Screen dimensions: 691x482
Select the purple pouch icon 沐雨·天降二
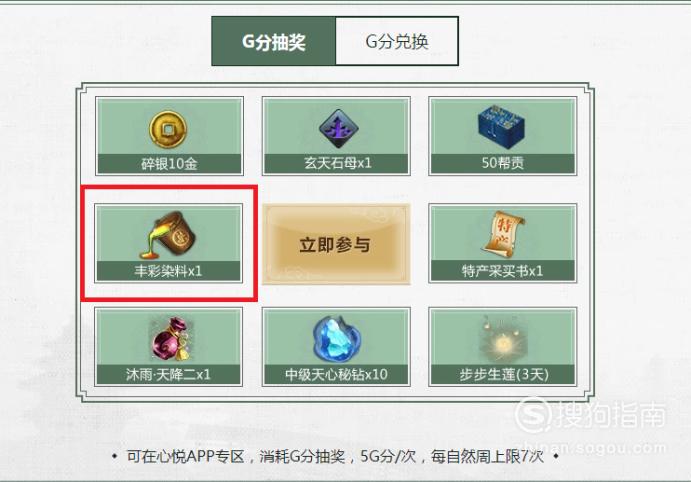pyautogui.click(x=170, y=338)
